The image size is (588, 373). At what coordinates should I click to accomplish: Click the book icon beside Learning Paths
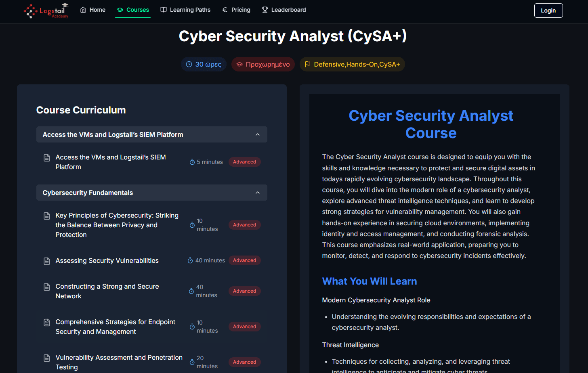(164, 10)
